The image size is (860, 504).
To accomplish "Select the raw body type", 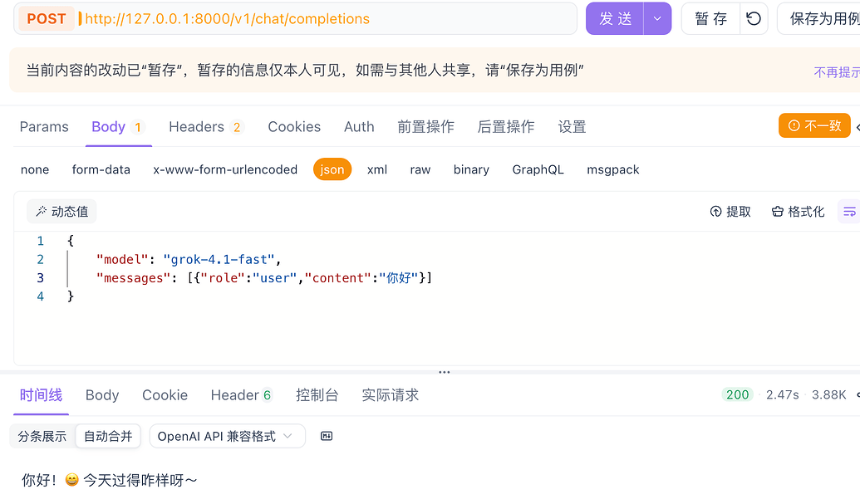I will click(x=420, y=170).
